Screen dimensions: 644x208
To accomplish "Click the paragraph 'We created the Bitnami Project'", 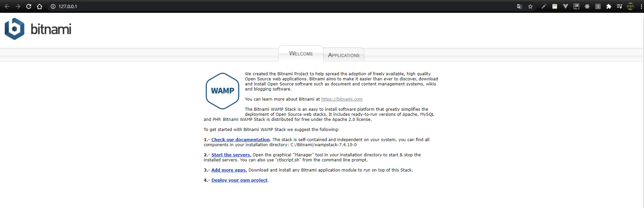I will point(341,81).
